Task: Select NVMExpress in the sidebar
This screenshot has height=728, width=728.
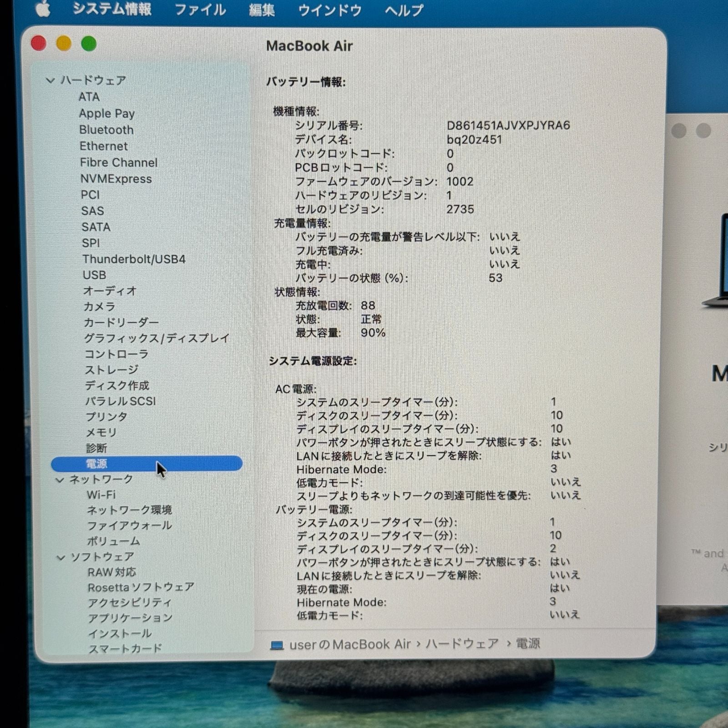Action: [x=116, y=179]
